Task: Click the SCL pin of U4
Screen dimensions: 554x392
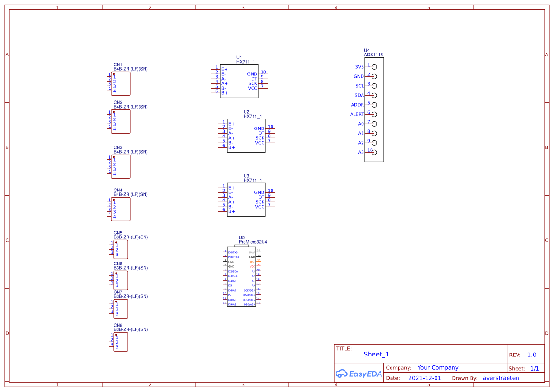Action: point(360,86)
